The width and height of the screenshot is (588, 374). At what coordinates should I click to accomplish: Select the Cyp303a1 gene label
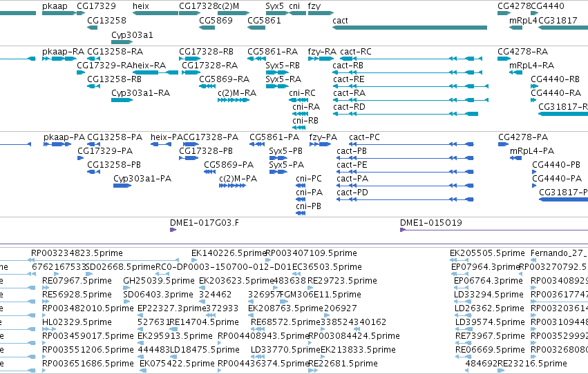click(132, 35)
